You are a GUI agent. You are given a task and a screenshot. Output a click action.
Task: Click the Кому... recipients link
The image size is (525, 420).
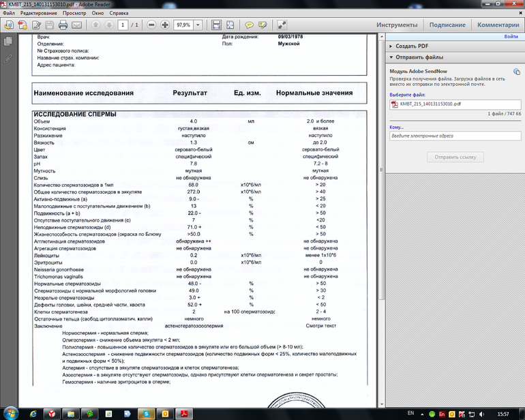point(396,127)
